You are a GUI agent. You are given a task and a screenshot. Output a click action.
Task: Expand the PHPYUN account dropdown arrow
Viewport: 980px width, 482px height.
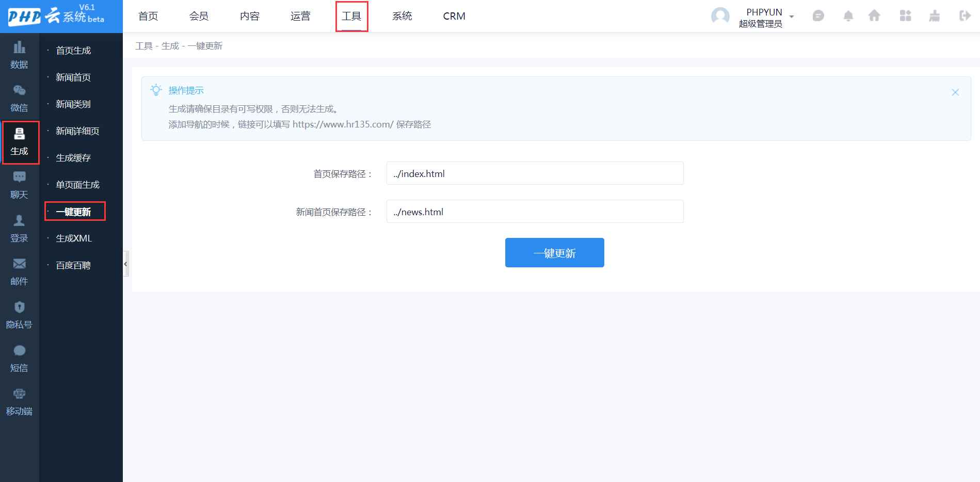[x=792, y=17]
